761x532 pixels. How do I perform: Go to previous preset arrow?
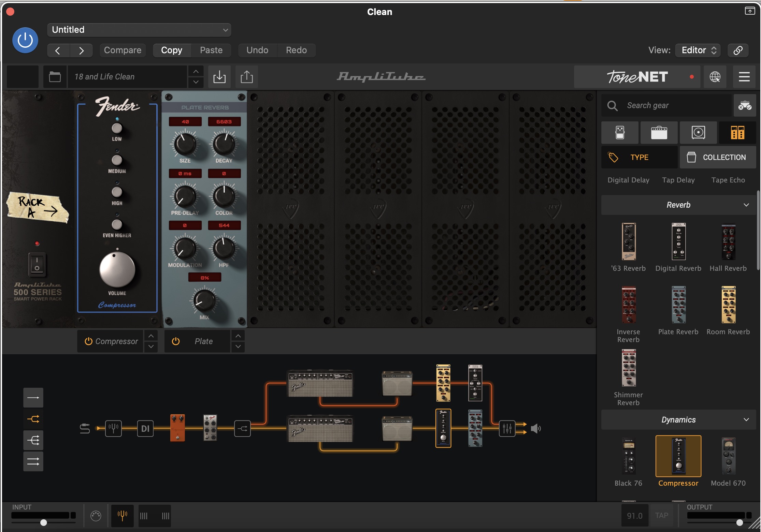(x=58, y=50)
